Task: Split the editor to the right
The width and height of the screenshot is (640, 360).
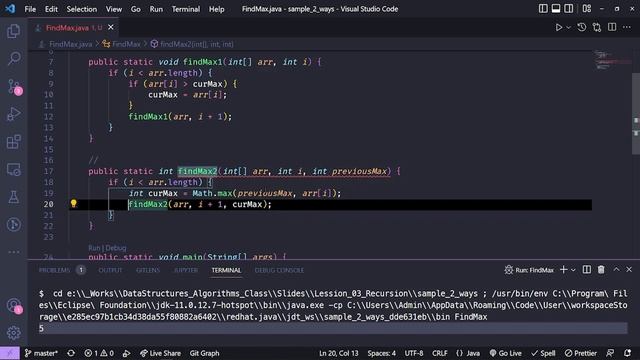Action: tap(612, 27)
